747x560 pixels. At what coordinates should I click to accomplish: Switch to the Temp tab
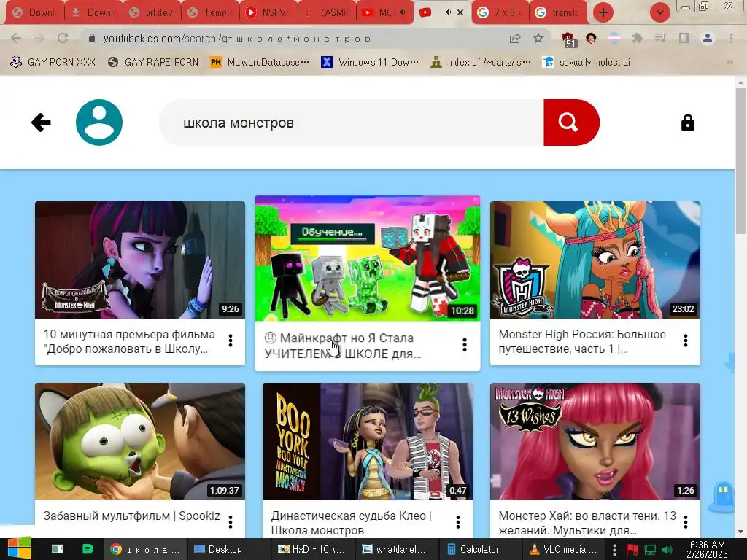click(211, 12)
